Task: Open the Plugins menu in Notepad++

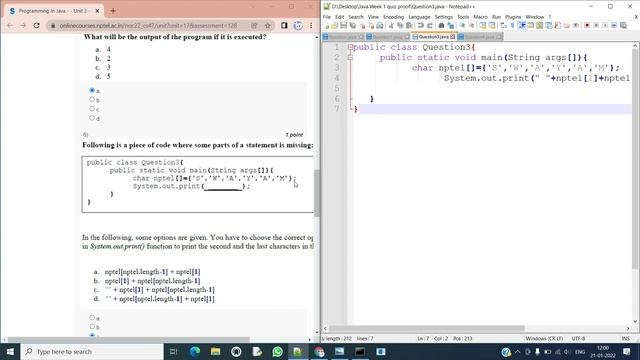Action: pyautogui.click(x=513, y=17)
